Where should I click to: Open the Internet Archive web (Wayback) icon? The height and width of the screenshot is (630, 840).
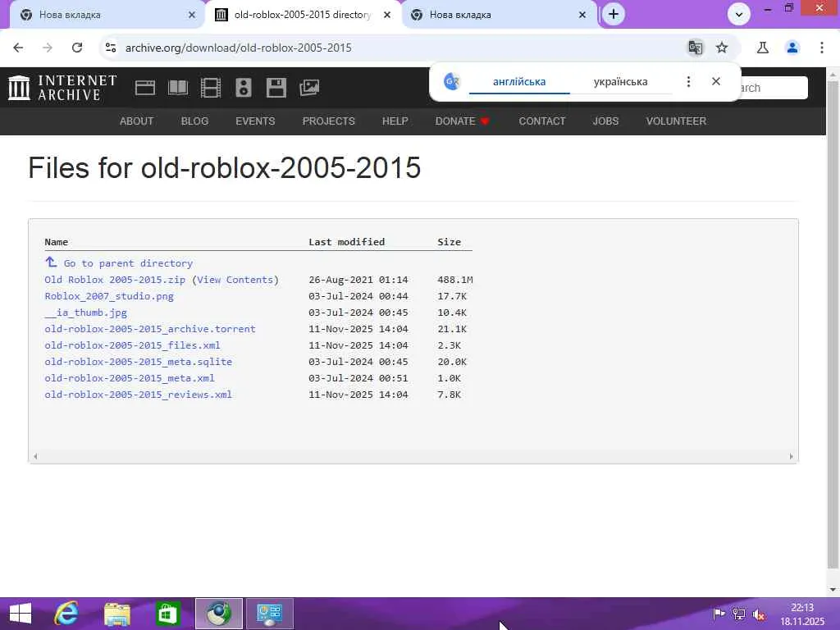pos(144,87)
